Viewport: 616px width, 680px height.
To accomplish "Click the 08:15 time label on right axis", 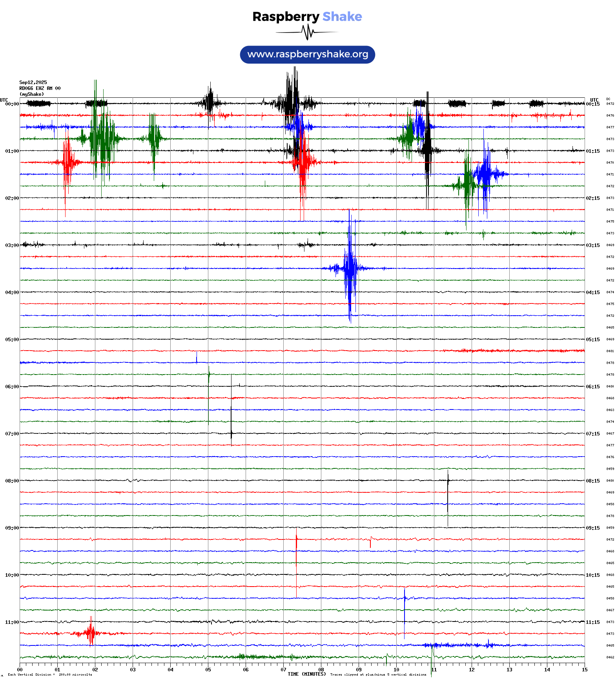I will [x=593, y=481].
